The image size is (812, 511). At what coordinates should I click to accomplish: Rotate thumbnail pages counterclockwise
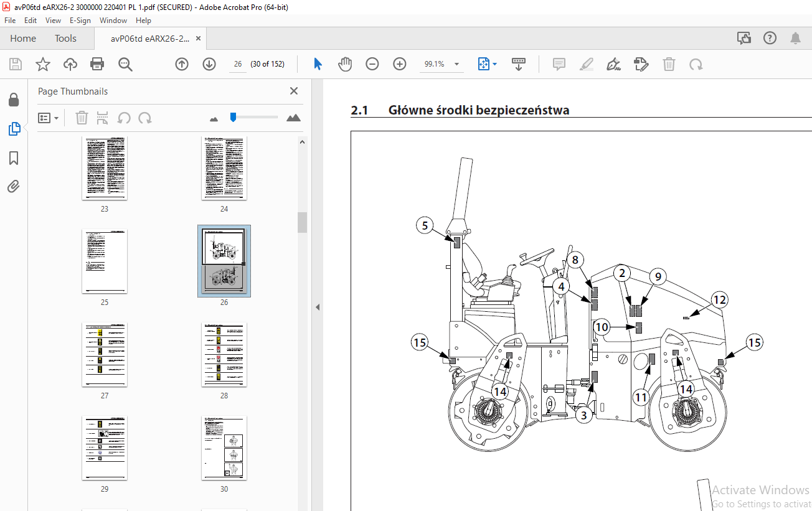pyautogui.click(x=124, y=118)
